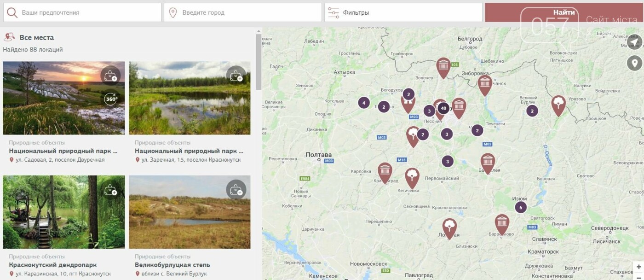Click the Введите город city field
This screenshot has width=644, height=280.
point(243,13)
